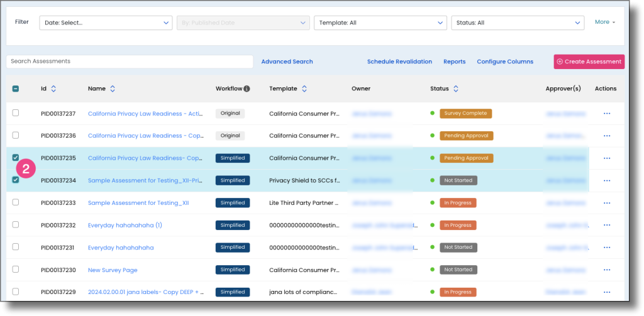Open the New Survey Page assessment
This screenshot has height=316, width=644.
[x=113, y=270]
